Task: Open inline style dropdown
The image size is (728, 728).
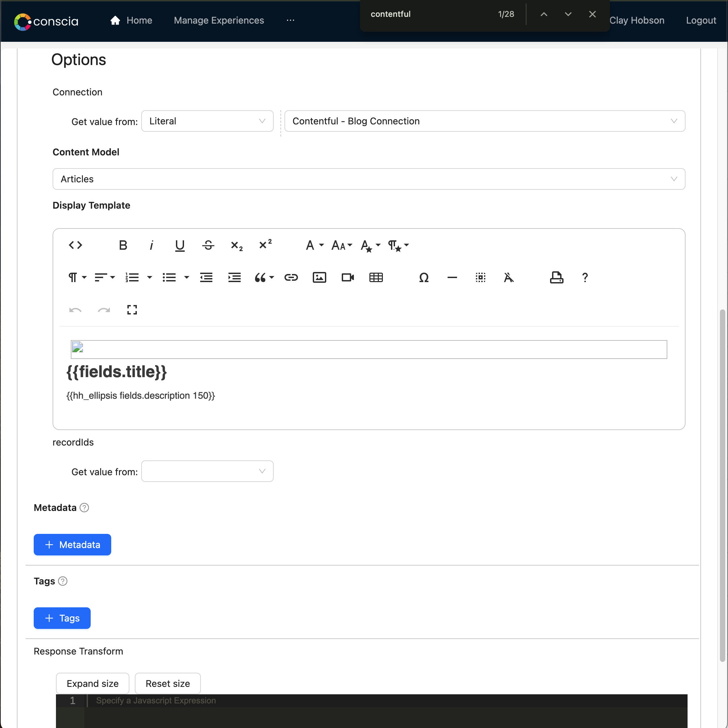Action: click(370, 245)
